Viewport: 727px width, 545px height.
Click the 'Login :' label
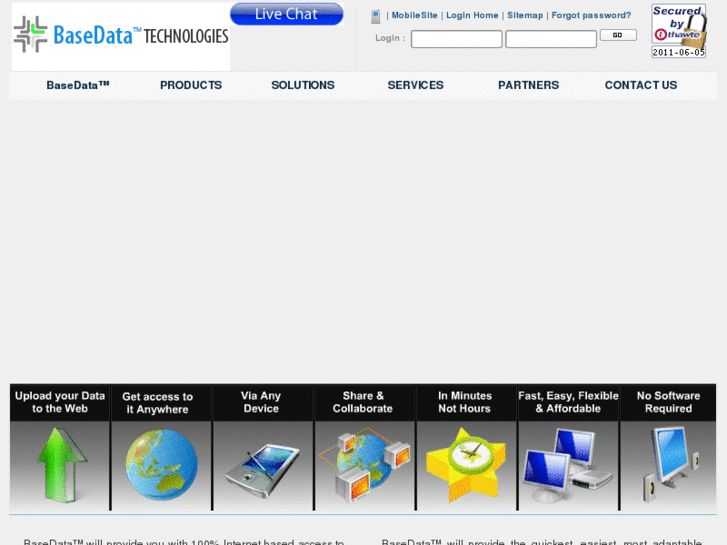[x=390, y=38]
